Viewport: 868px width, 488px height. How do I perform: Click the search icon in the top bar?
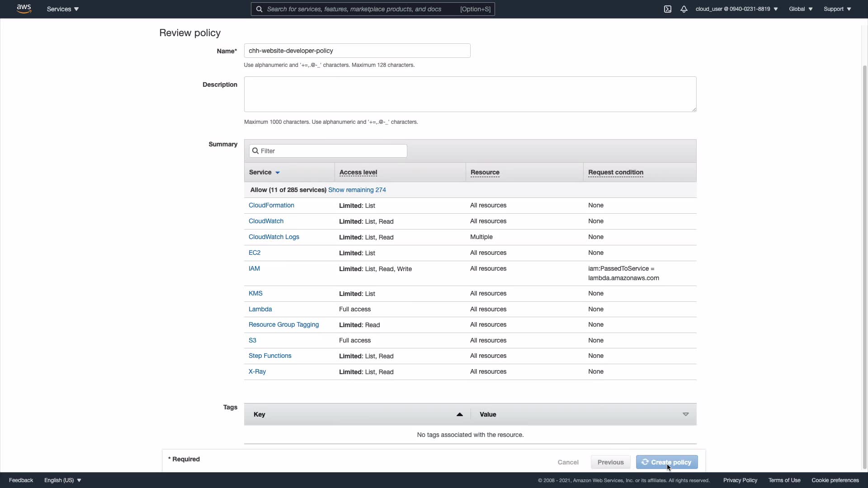(259, 9)
